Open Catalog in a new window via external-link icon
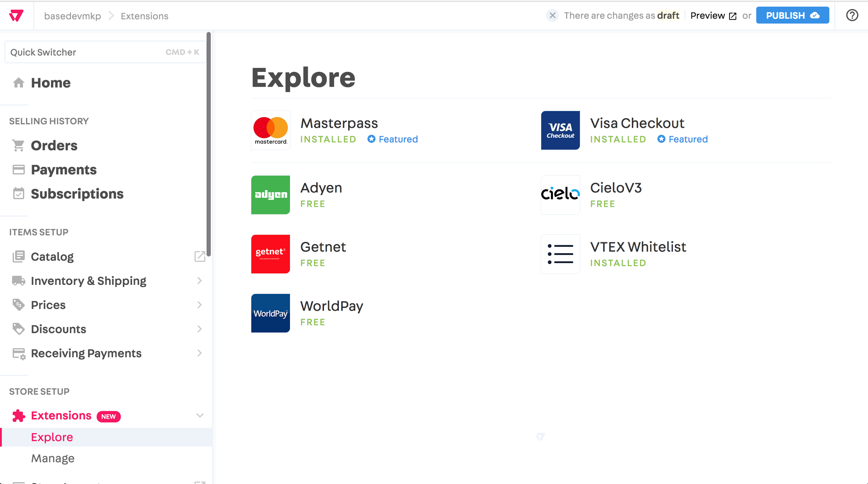Image resolution: width=868 pixels, height=484 pixels. click(200, 257)
